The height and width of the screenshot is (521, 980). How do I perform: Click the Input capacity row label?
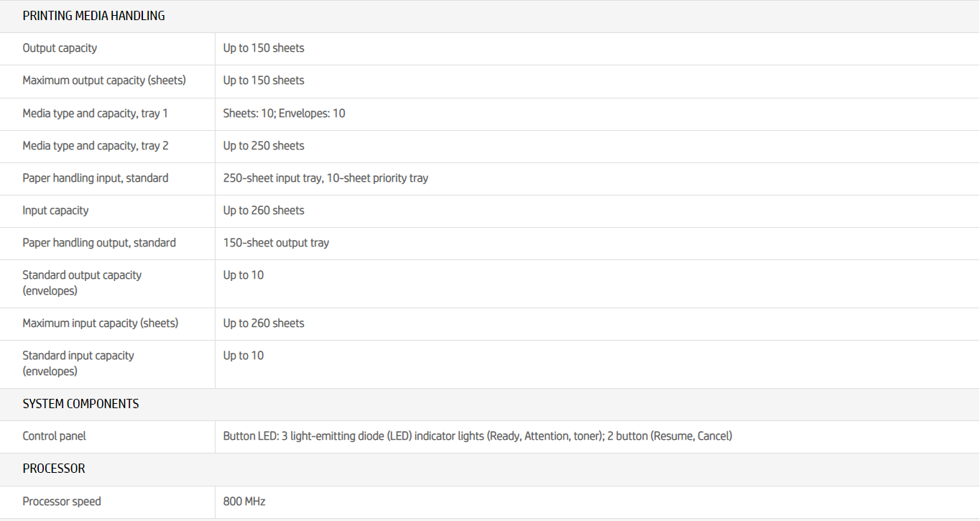tap(55, 211)
